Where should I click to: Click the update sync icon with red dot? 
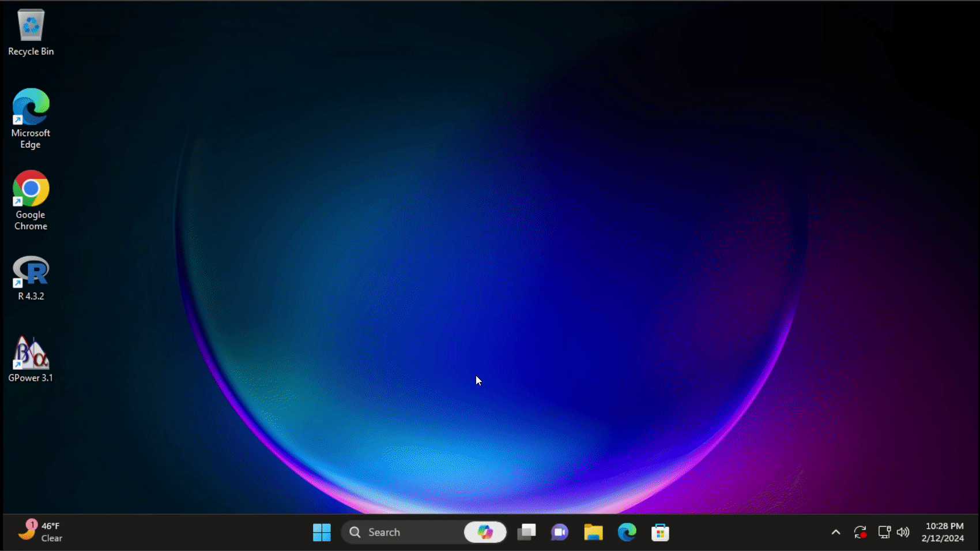(860, 532)
